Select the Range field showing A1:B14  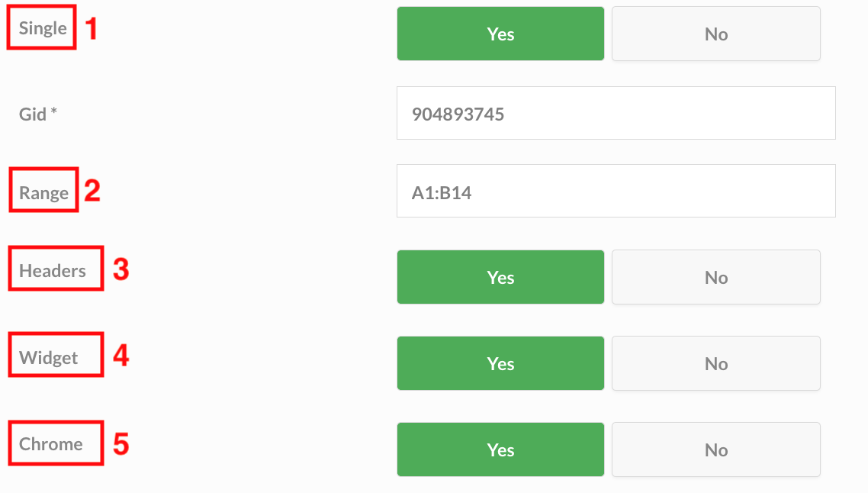point(615,190)
